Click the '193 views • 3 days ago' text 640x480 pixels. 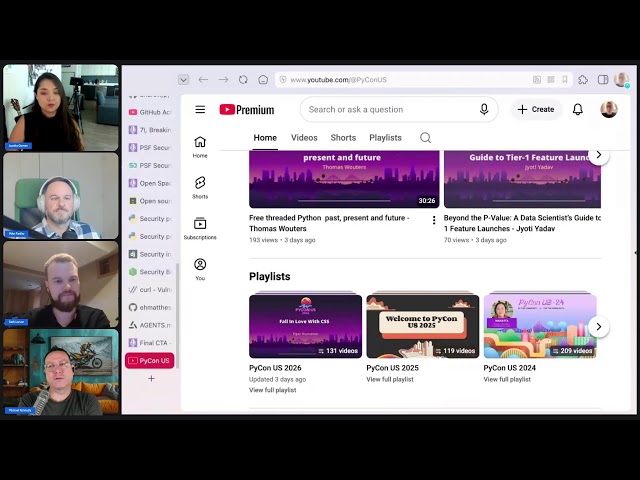(282, 240)
